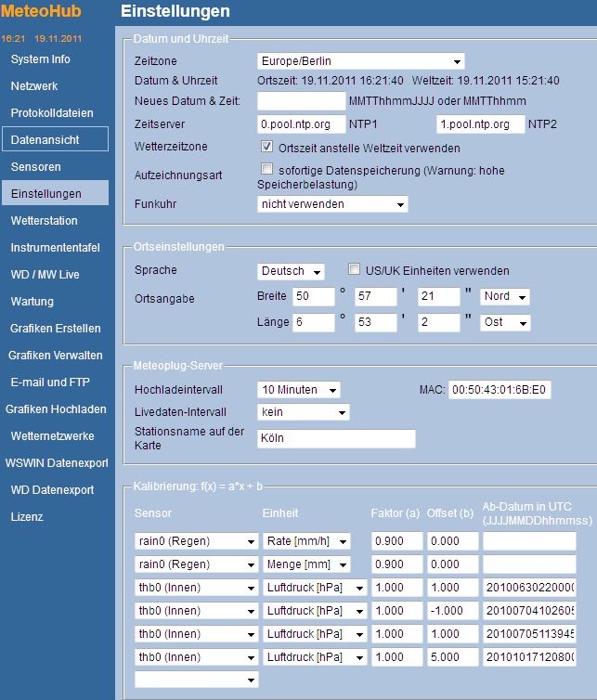Open the Zeitzone Europe/Berlin dropdown
The height and width of the screenshot is (700, 597).
click(360, 61)
